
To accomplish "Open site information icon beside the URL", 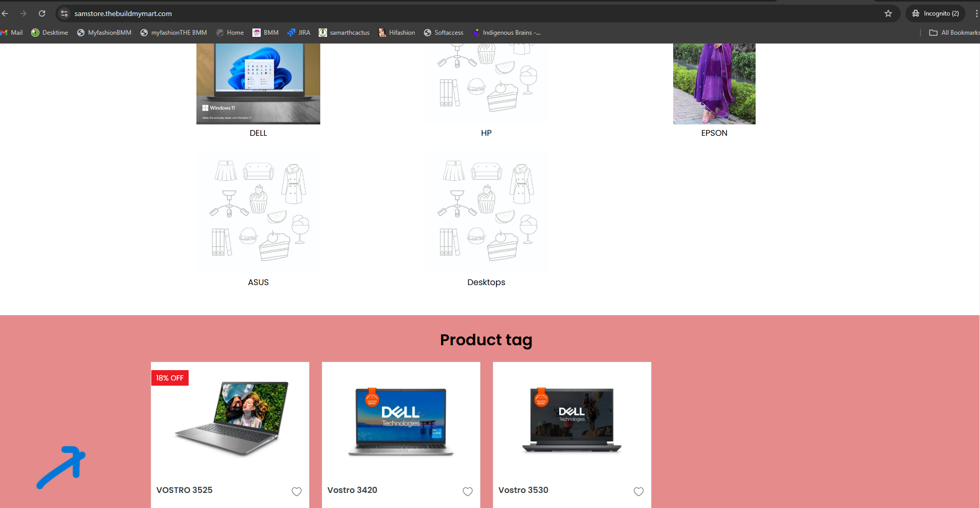I will (64, 13).
